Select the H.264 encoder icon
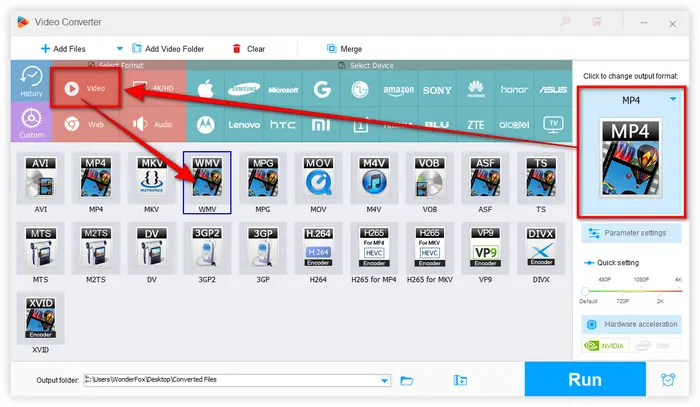 tap(318, 248)
